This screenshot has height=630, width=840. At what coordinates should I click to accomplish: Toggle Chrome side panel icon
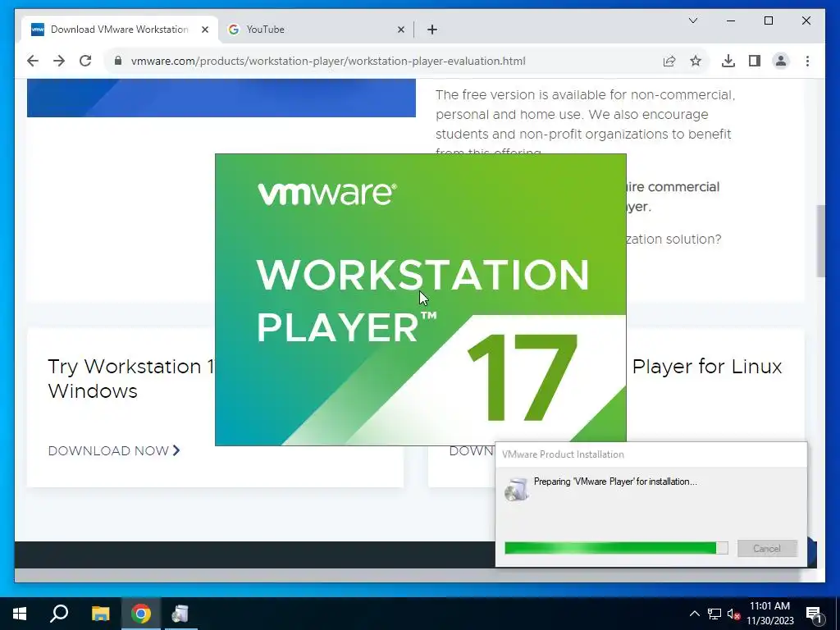755,61
